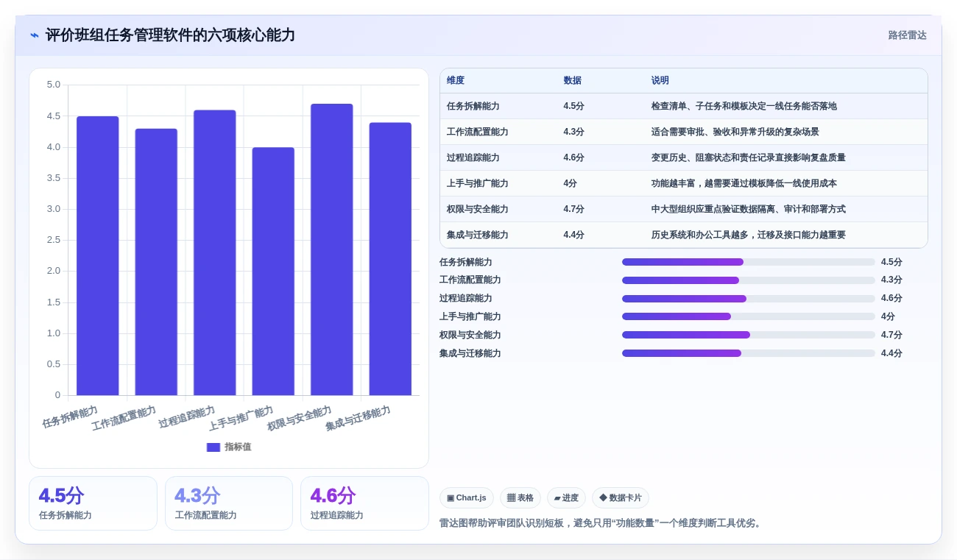The height and width of the screenshot is (560, 957).
Task: Open the 4.6分 过程追踪能力 data card
Action: 364,503
